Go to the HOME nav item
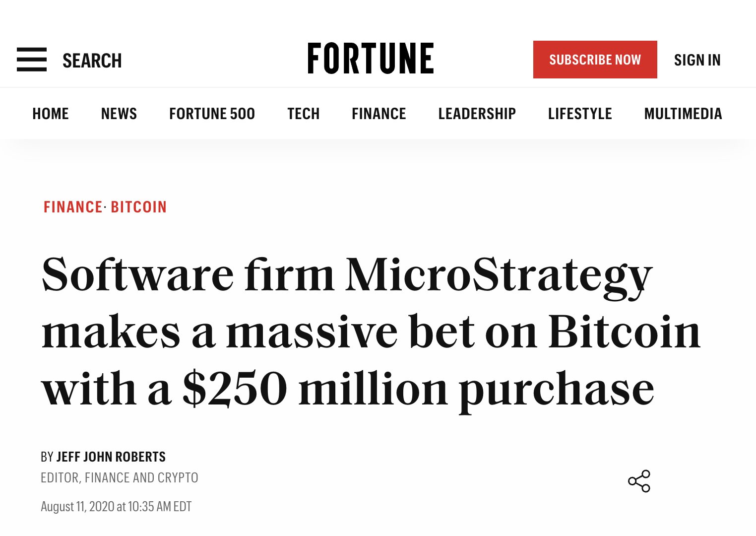The height and width of the screenshot is (536, 756). coord(51,114)
